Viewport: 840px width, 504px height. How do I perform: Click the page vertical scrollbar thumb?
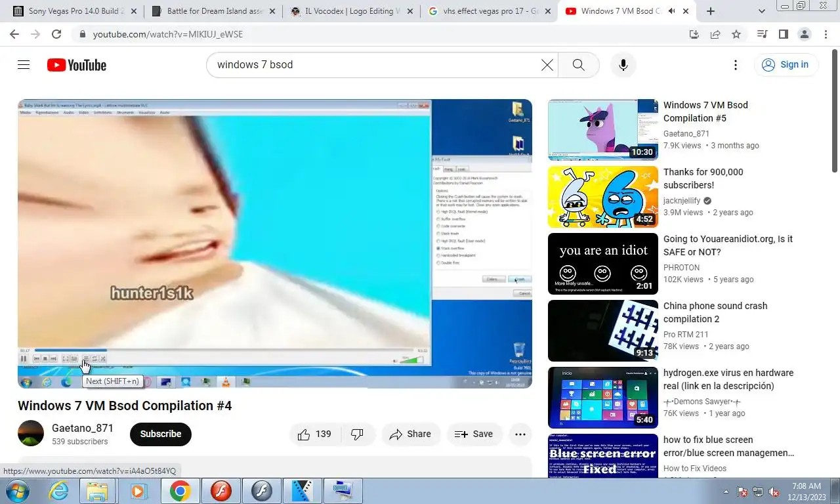835,112
